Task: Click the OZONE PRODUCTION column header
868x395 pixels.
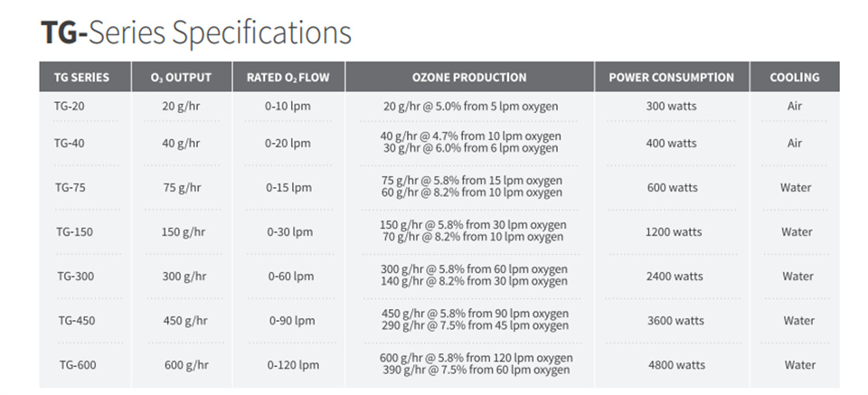Action: 469,78
